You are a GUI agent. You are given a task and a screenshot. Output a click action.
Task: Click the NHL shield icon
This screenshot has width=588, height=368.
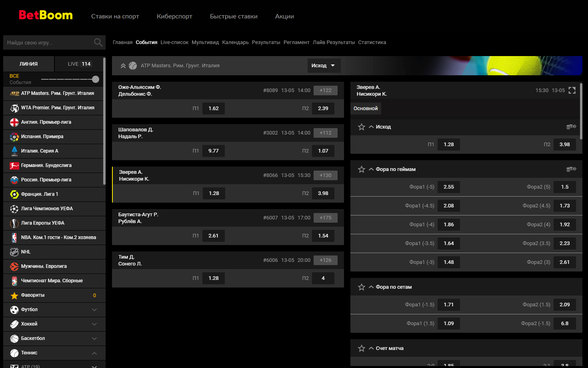coord(14,252)
